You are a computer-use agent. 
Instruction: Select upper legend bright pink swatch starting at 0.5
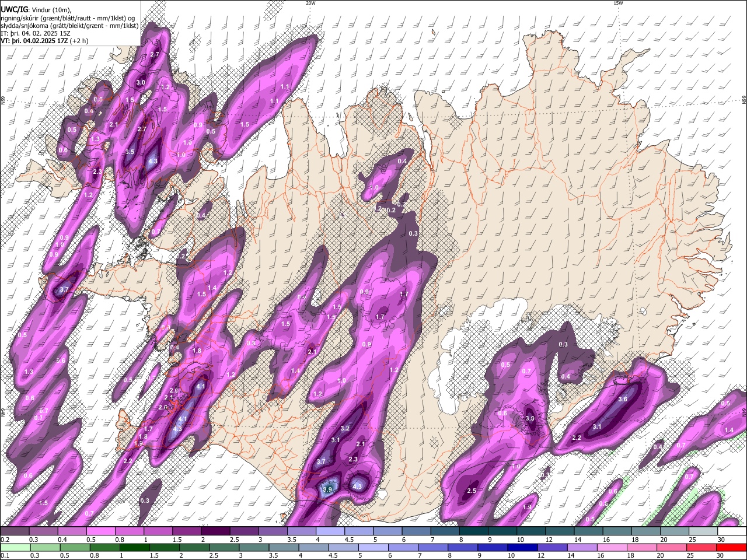(101, 531)
